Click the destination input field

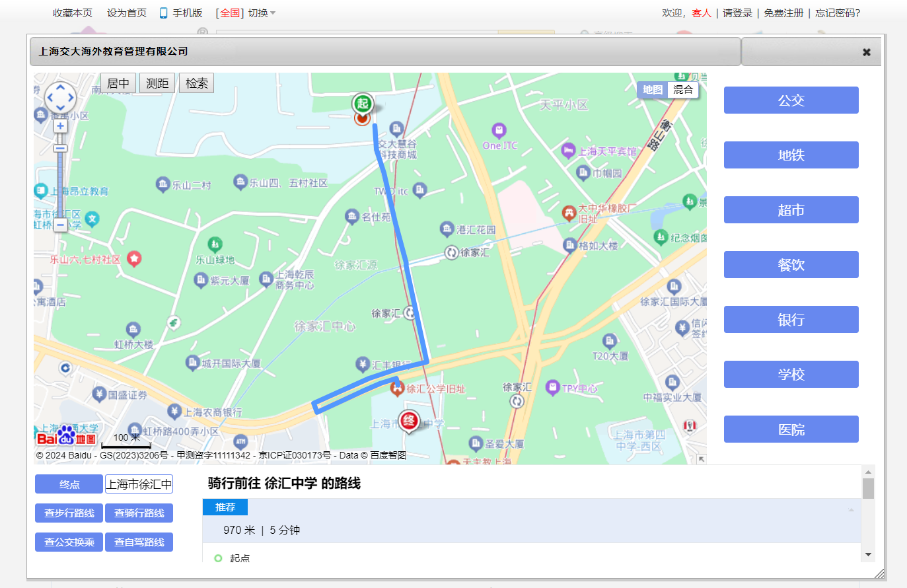139,484
